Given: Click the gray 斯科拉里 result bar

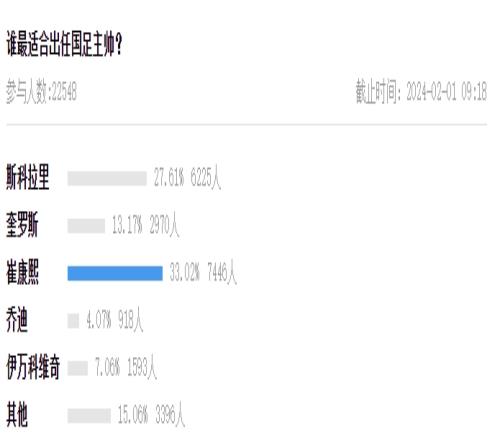Looking at the screenshot, I should [x=107, y=178].
